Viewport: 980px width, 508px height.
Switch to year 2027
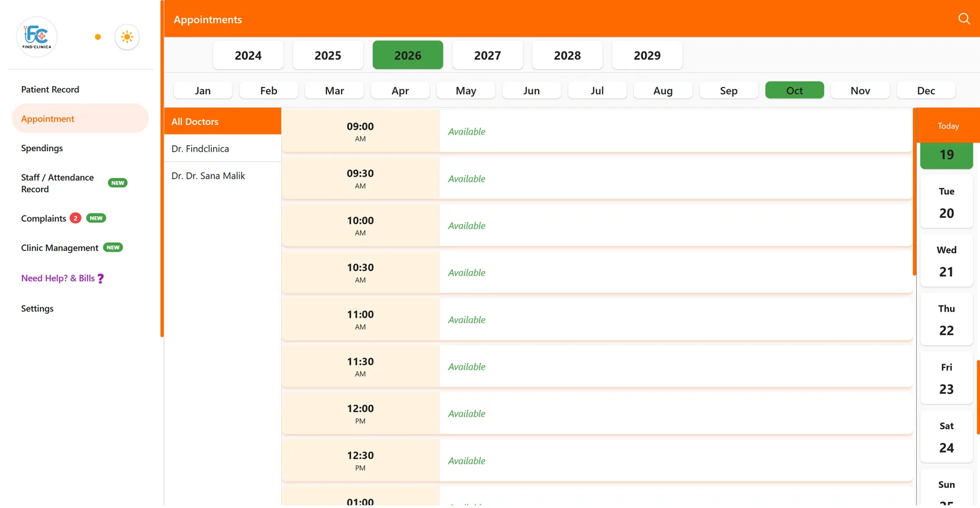[x=488, y=55]
